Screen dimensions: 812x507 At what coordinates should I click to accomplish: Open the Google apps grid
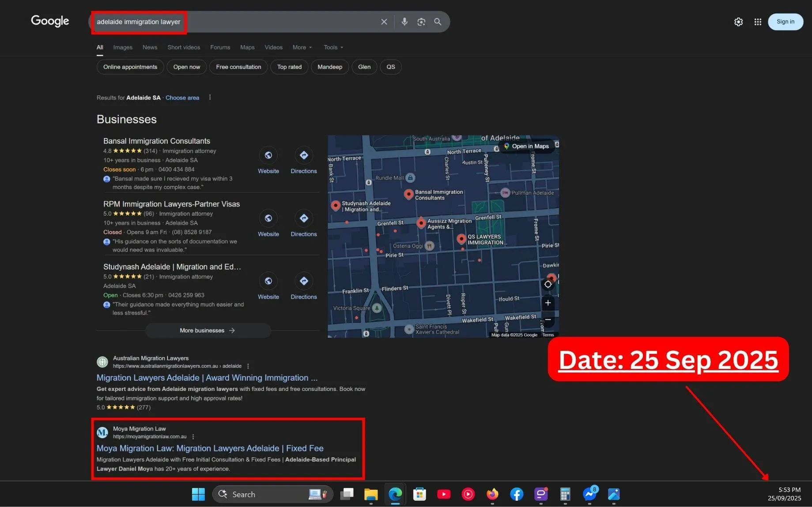tap(758, 21)
